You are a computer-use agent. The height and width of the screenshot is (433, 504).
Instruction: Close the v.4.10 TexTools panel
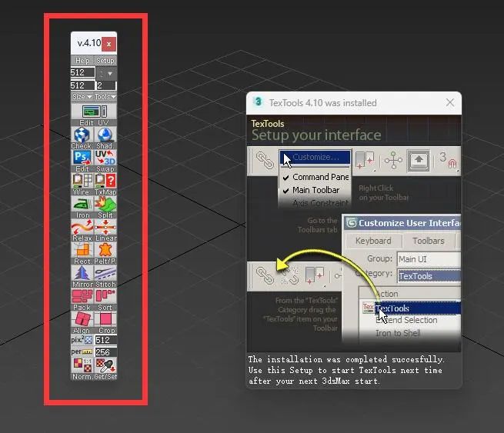[109, 44]
